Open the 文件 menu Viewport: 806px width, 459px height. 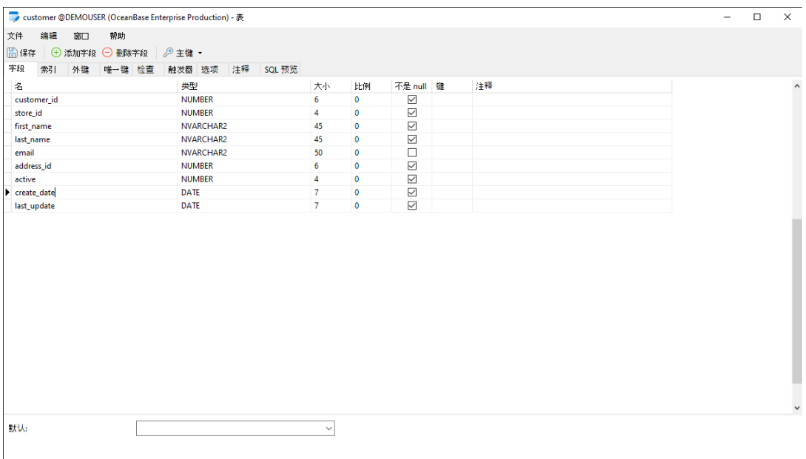click(x=15, y=36)
